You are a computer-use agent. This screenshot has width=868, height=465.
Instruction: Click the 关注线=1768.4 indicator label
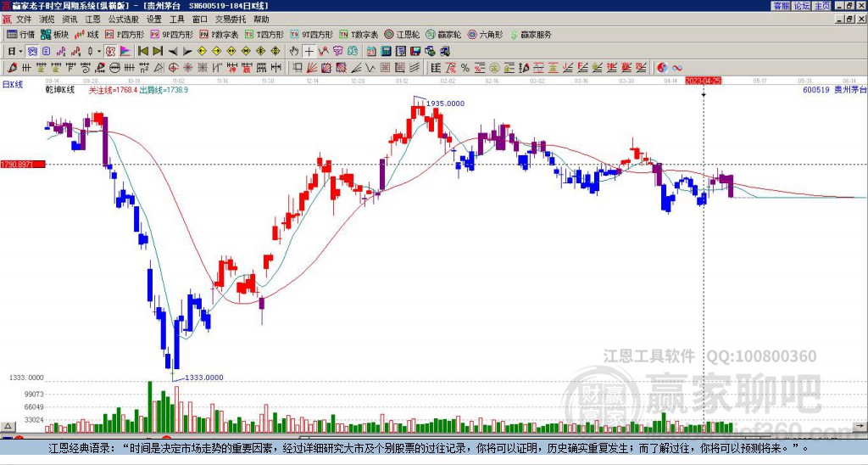113,90
